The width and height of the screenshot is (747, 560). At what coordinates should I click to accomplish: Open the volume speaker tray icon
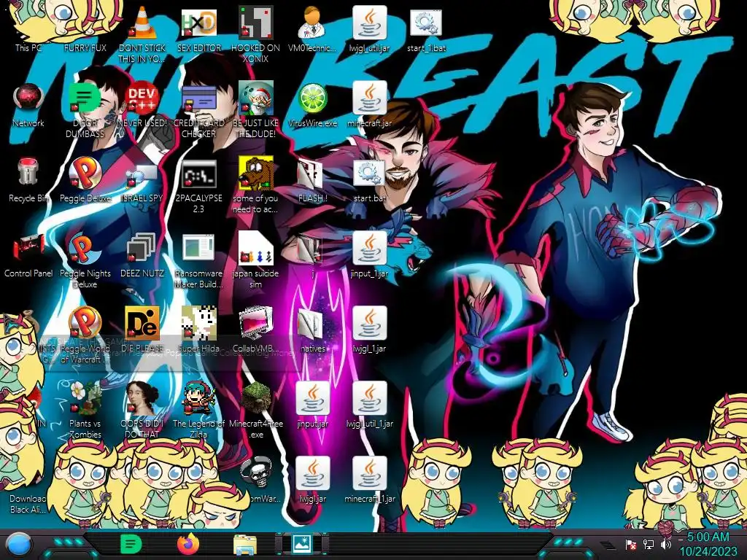[665, 545]
